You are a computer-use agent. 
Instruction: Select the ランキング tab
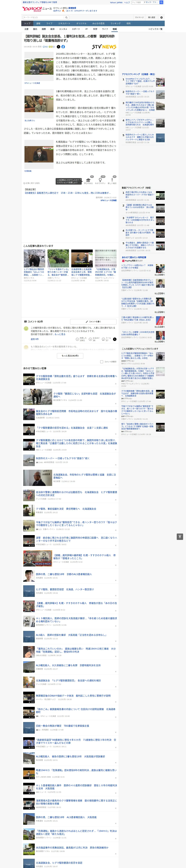tap(115, 23)
